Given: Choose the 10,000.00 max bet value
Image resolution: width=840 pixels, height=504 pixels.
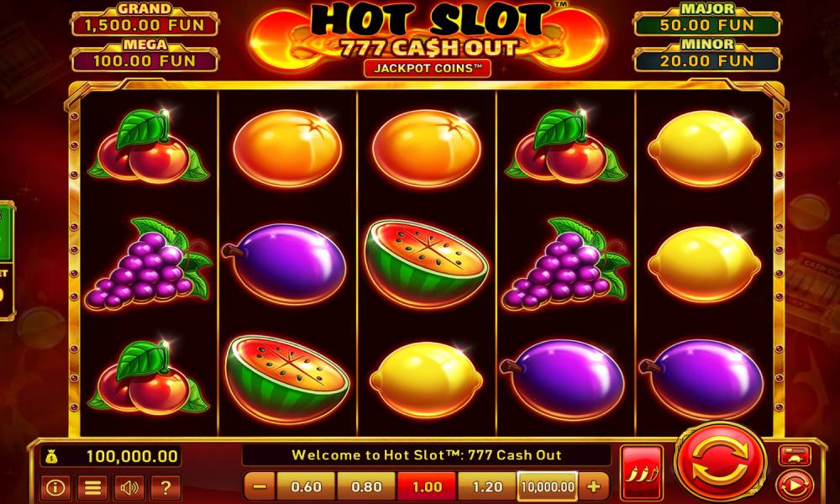Looking at the screenshot, I should coord(548,486).
